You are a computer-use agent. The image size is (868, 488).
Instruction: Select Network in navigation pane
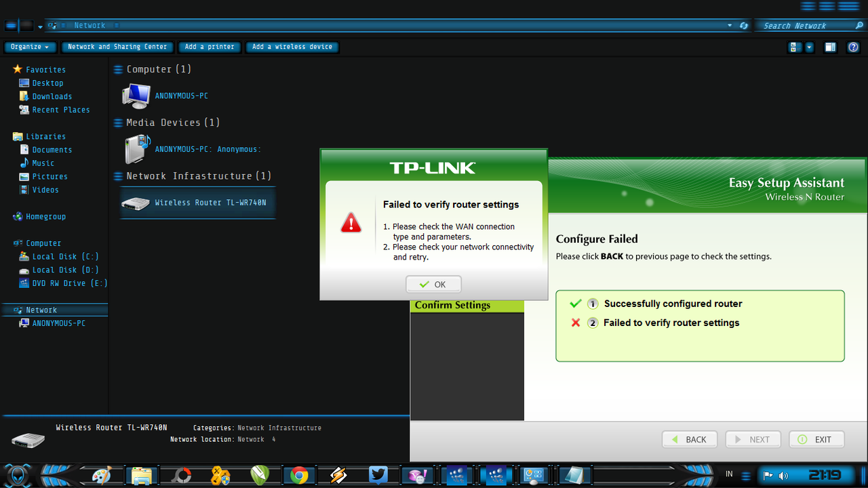(56, 310)
